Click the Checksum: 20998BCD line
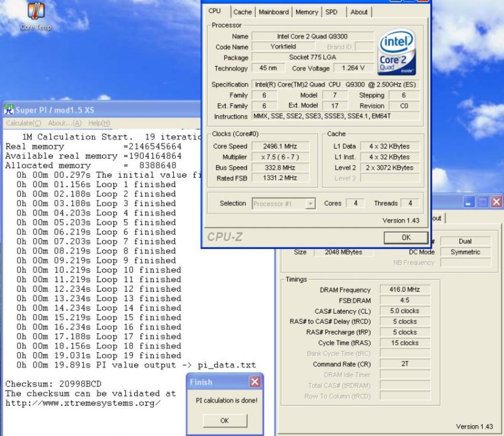 [53, 384]
